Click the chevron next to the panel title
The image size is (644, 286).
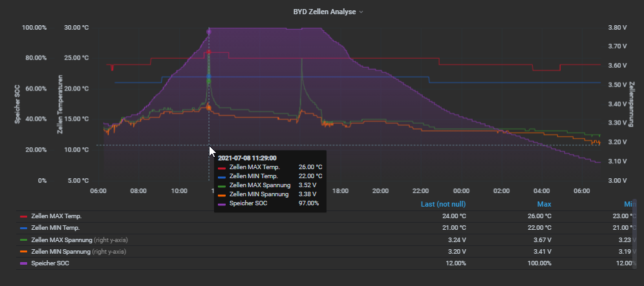point(361,12)
